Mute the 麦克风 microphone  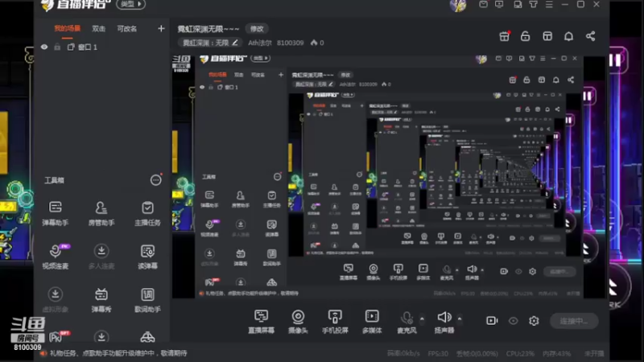point(407,321)
